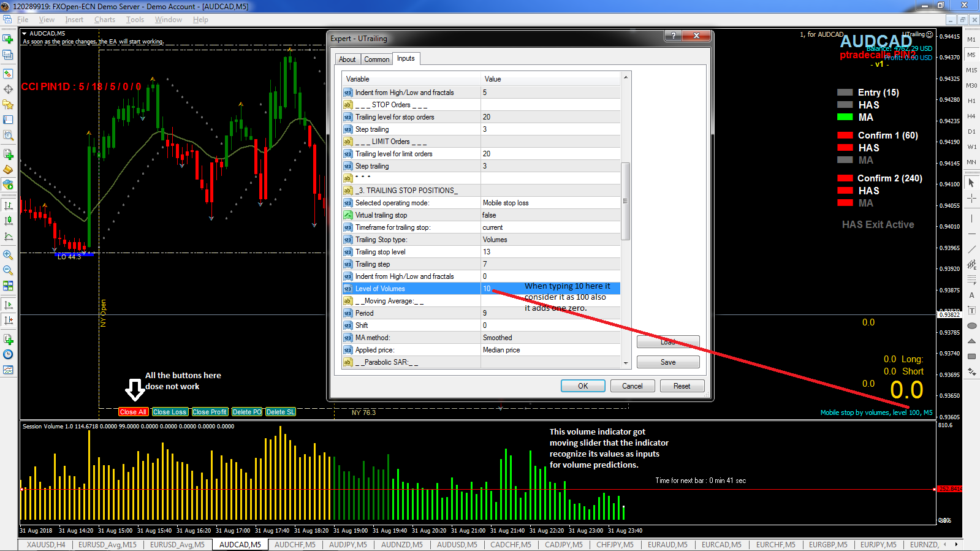This screenshot has width=980, height=551.
Task: Select the rectangle drawing tool
Action: point(971,357)
